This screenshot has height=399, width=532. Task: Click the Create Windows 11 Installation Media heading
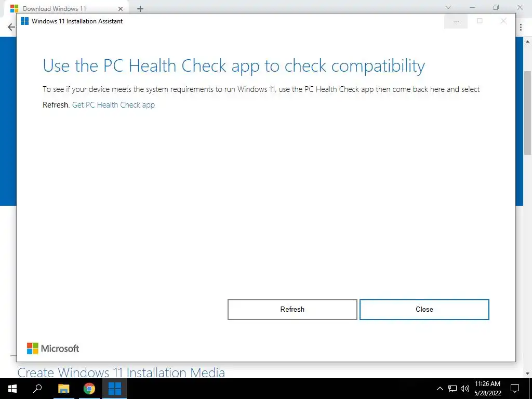[x=121, y=373]
